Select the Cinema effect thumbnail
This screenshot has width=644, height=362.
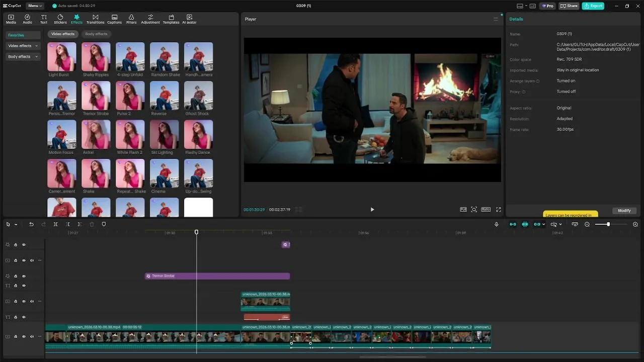(x=164, y=173)
